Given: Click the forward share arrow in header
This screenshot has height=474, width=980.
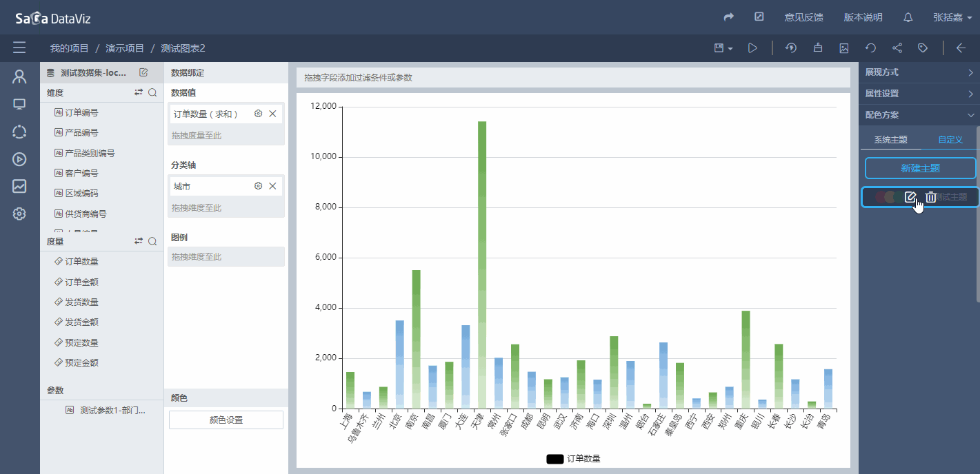Looking at the screenshot, I should (729, 17).
